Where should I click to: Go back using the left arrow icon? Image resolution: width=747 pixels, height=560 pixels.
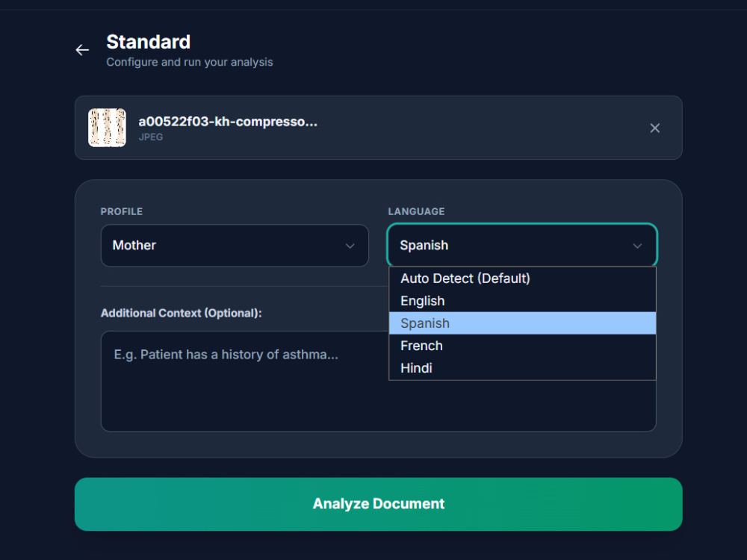[x=82, y=50]
